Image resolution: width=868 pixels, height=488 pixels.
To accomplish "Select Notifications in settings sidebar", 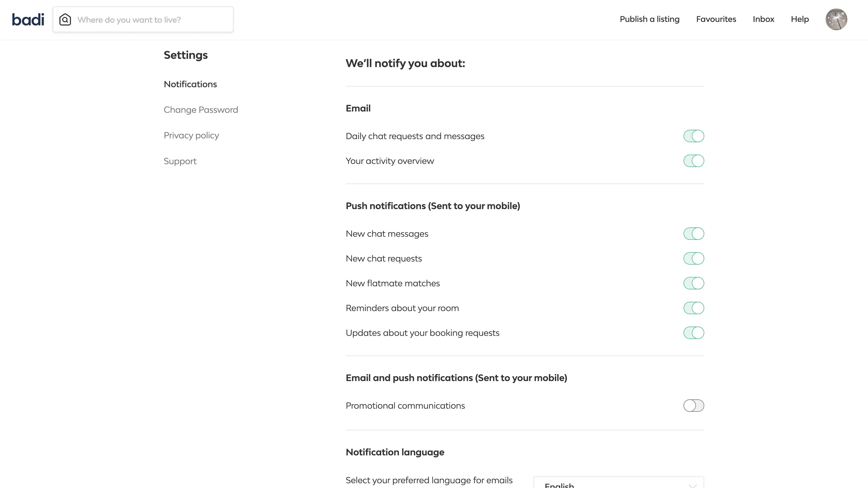I will [x=190, y=84].
